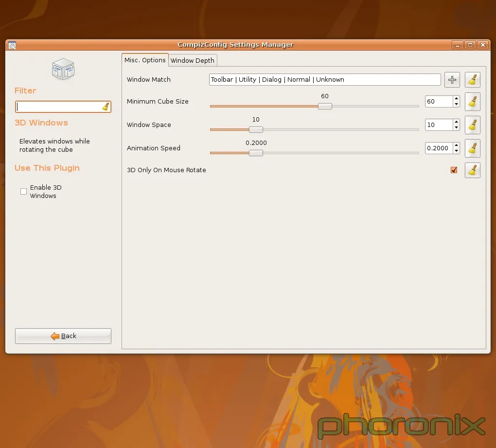The image size is (496, 448).
Task: Clear the Filter field with broom icon
Action: (106, 107)
